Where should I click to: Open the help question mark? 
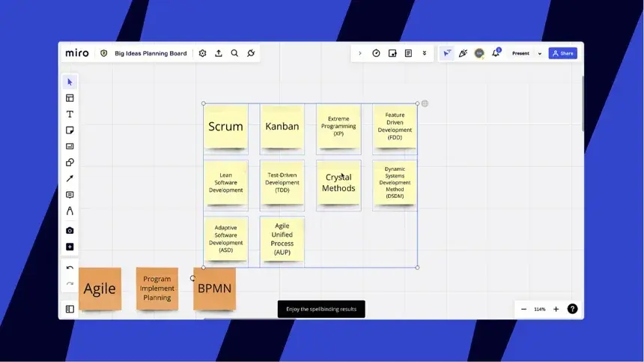(572, 309)
